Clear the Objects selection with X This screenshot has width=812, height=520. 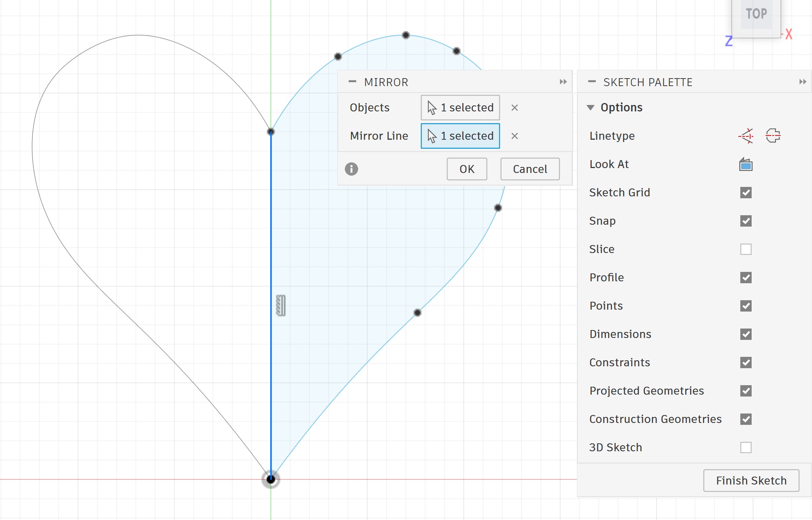point(514,108)
